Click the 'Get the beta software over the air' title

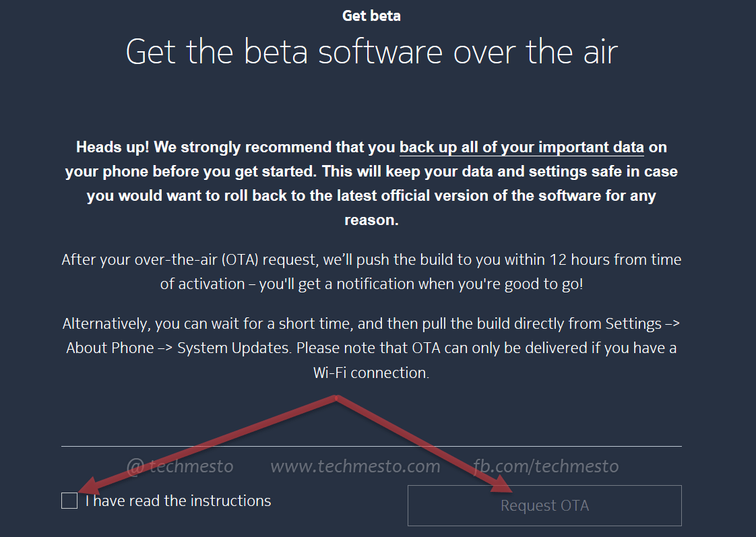click(x=371, y=52)
